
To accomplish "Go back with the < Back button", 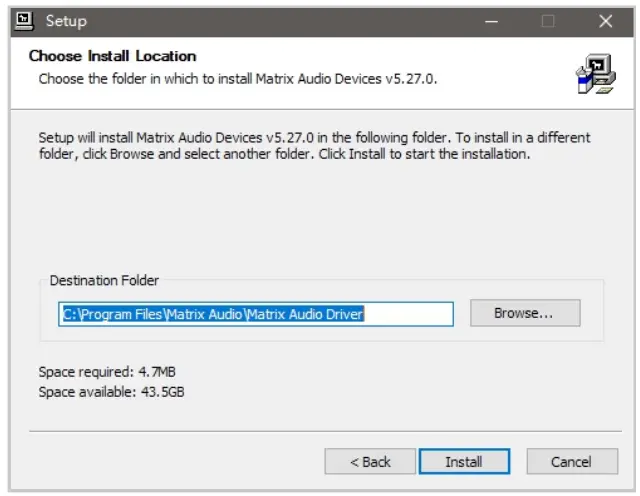I will pyautogui.click(x=370, y=461).
